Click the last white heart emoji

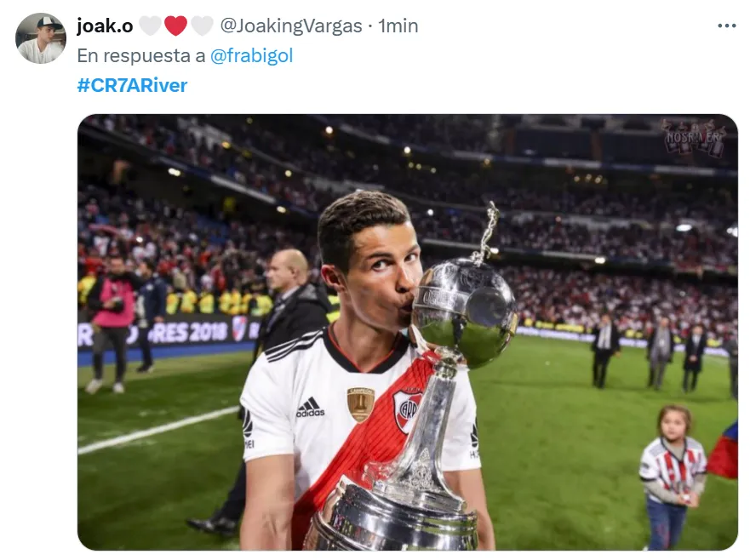(202, 26)
